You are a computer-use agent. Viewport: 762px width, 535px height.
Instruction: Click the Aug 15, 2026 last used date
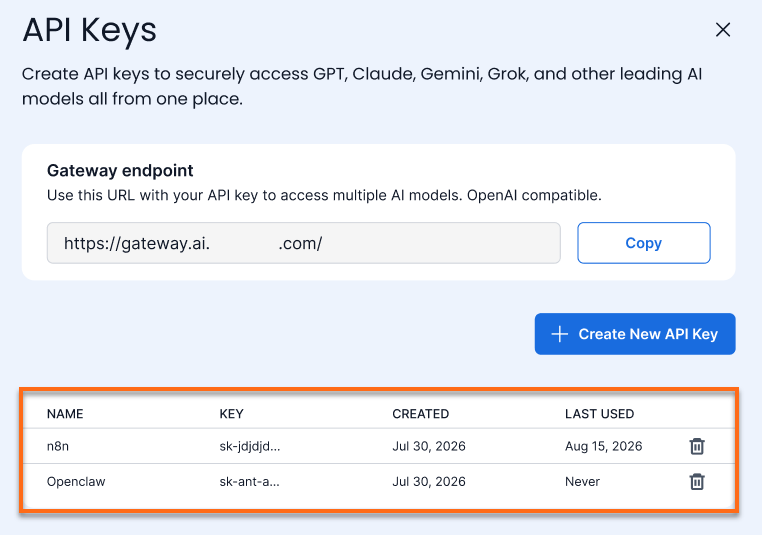tap(604, 446)
